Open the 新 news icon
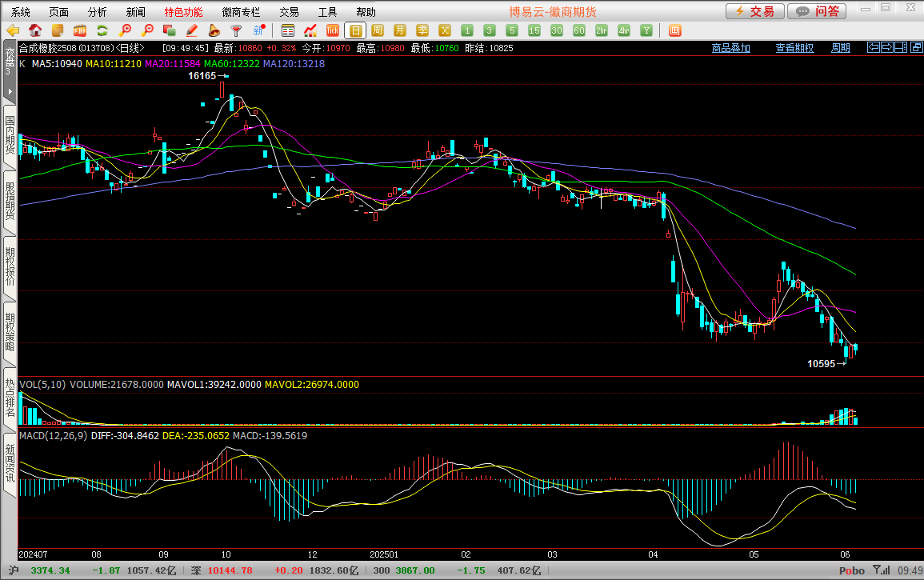This screenshot has height=580, width=924. [259, 30]
